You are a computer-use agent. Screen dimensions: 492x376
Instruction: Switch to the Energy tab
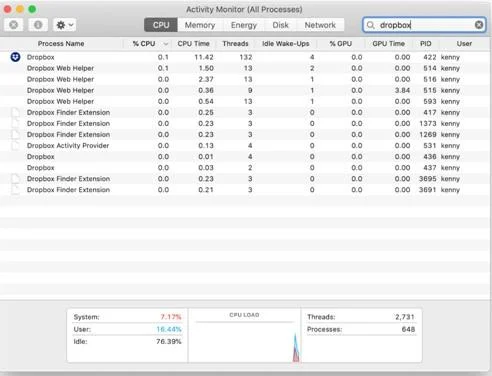(x=244, y=25)
